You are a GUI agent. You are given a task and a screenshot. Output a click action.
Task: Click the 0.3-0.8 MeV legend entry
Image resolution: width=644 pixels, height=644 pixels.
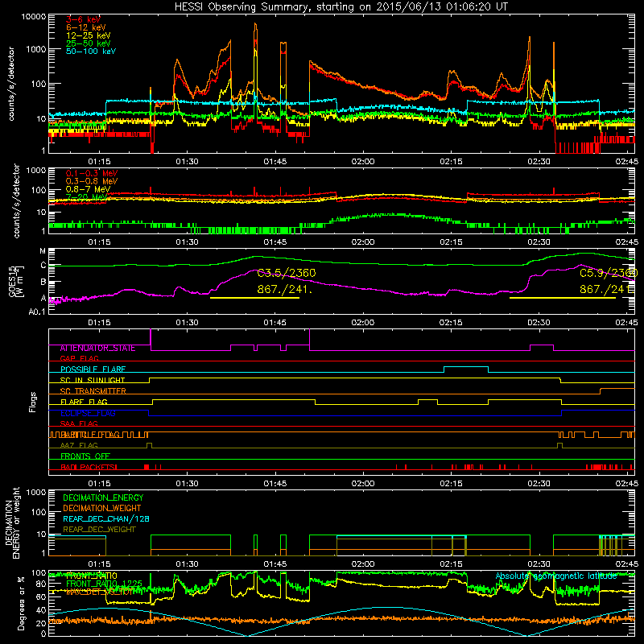(x=92, y=181)
